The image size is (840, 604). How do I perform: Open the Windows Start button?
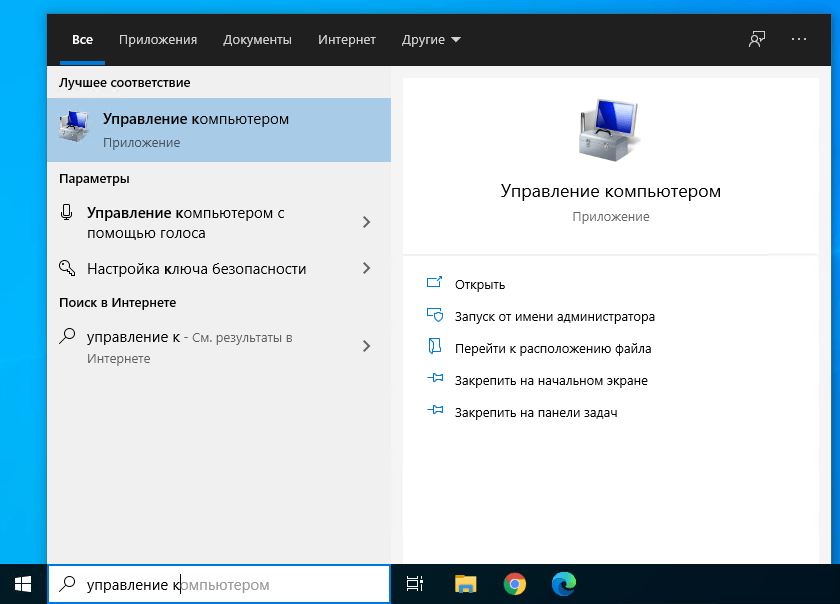(x=23, y=584)
